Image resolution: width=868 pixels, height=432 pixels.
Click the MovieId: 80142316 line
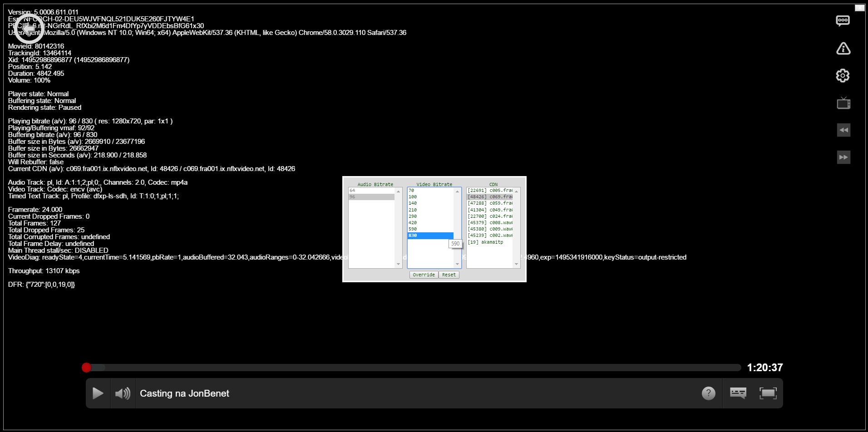coord(36,46)
